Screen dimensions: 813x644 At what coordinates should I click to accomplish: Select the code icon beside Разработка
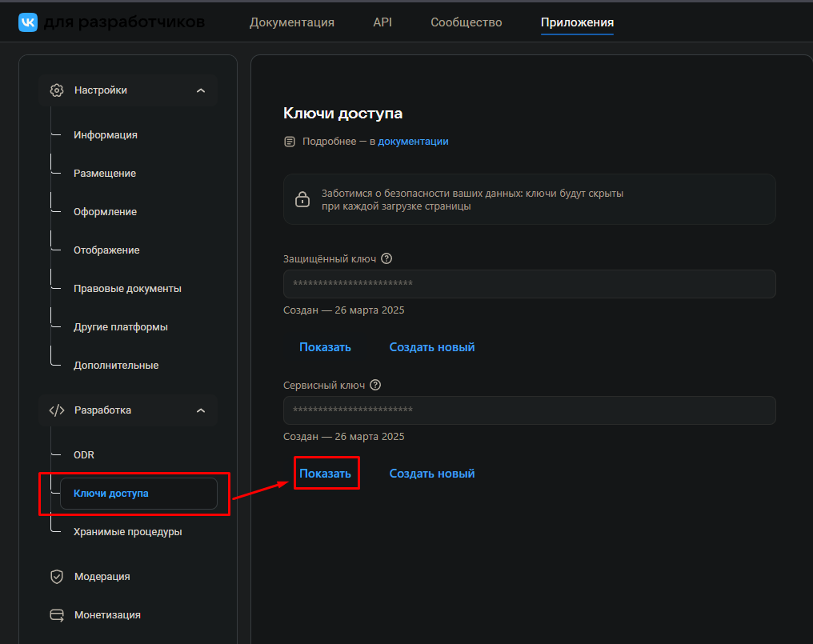pyautogui.click(x=56, y=410)
